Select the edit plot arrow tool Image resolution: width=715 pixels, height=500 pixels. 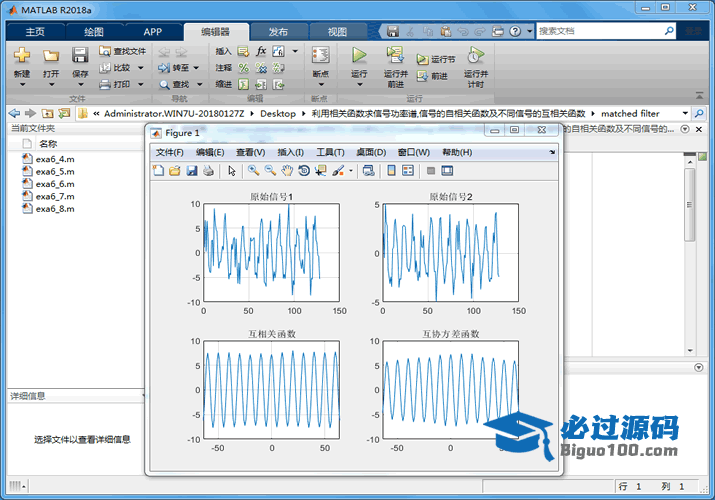point(232,170)
